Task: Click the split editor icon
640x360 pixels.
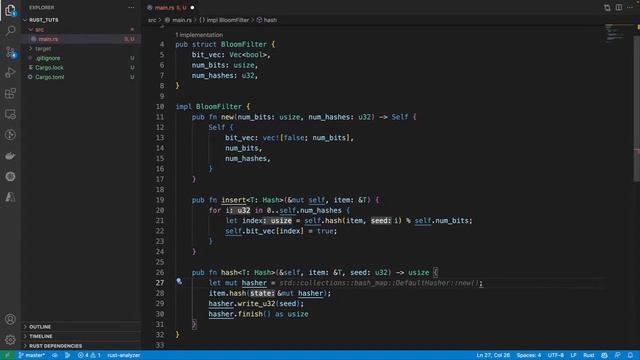Action: (x=619, y=7)
